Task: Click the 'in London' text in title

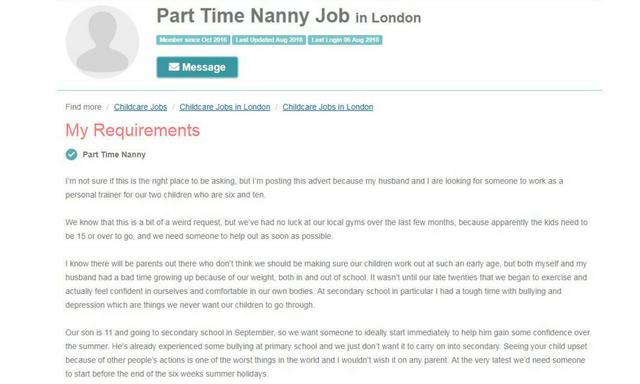Action: [x=388, y=18]
